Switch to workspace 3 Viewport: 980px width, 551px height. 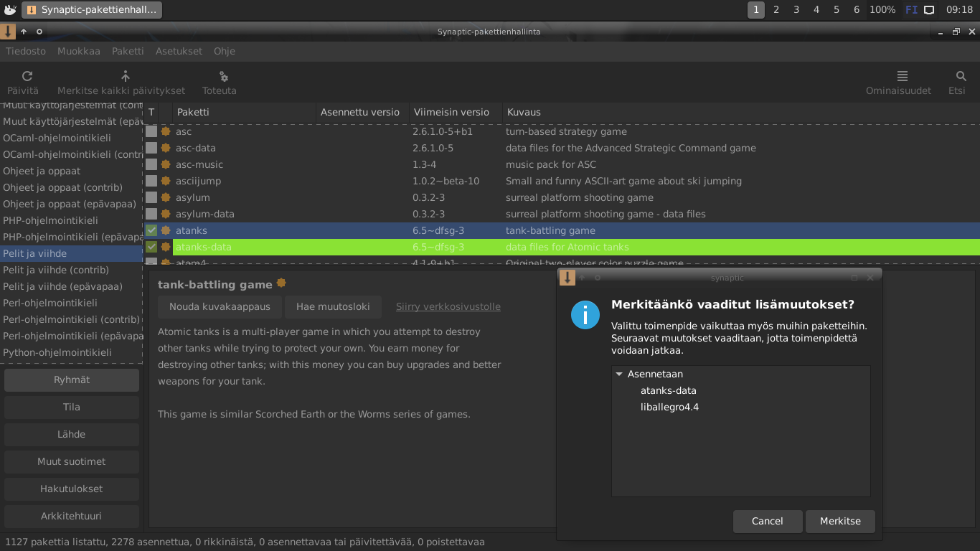[796, 10]
